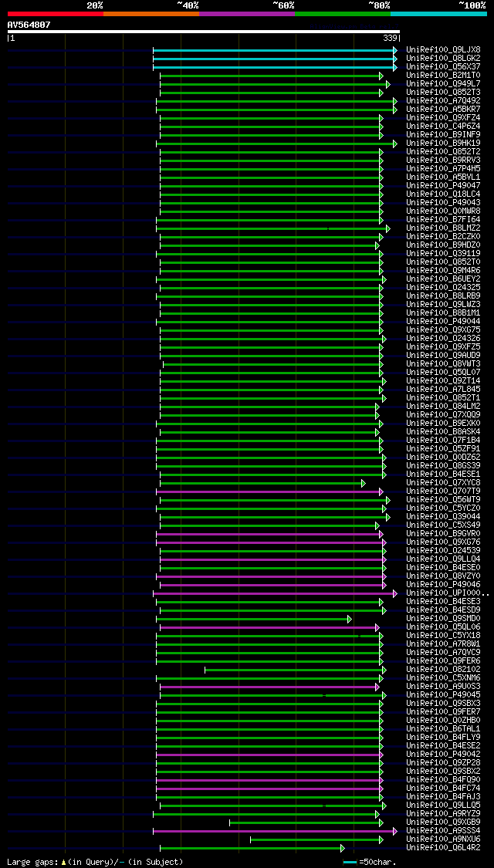Select the UniRef100_B4FQ90 label
The height and width of the screenshot is (868, 494).
click(443, 779)
